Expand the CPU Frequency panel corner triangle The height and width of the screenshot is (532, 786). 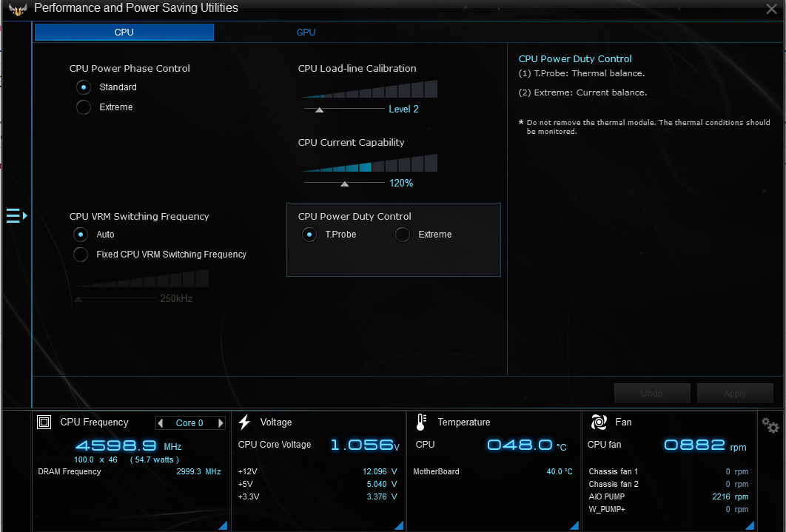[x=223, y=525]
